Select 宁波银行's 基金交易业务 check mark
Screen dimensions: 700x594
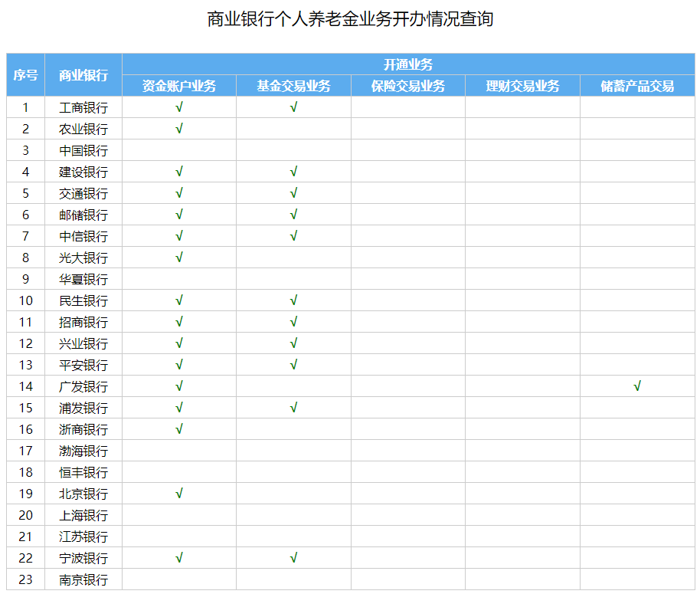click(294, 557)
